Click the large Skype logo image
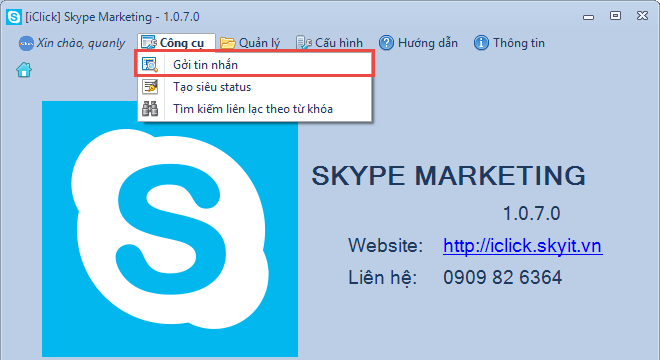The image size is (660, 360). (170, 229)
